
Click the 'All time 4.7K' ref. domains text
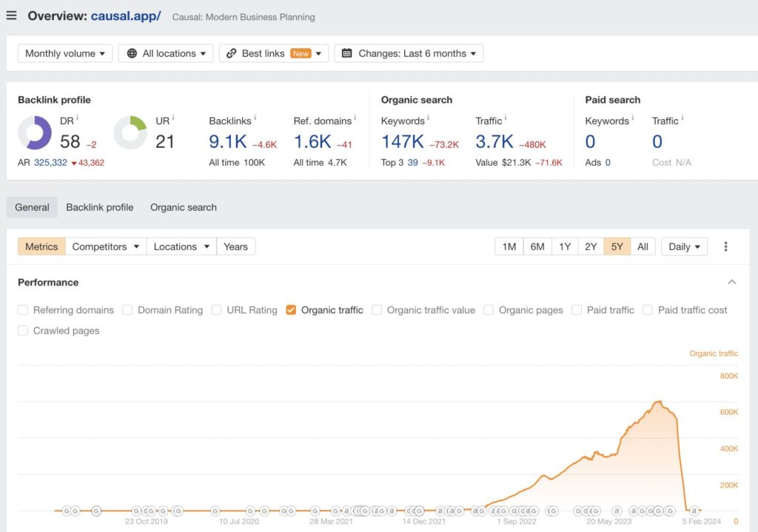(x=320, y=162)
